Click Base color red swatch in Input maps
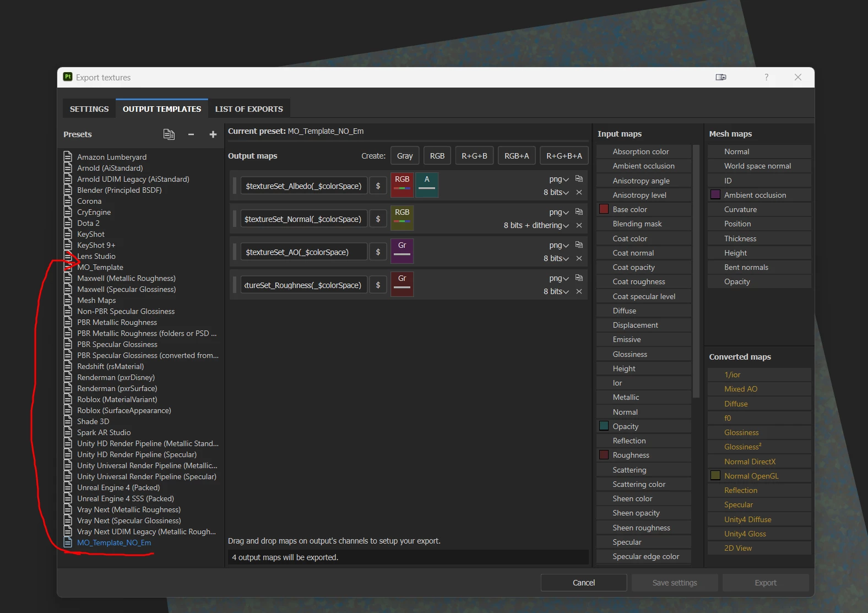The image size is (868, 613). click(604, 209)
